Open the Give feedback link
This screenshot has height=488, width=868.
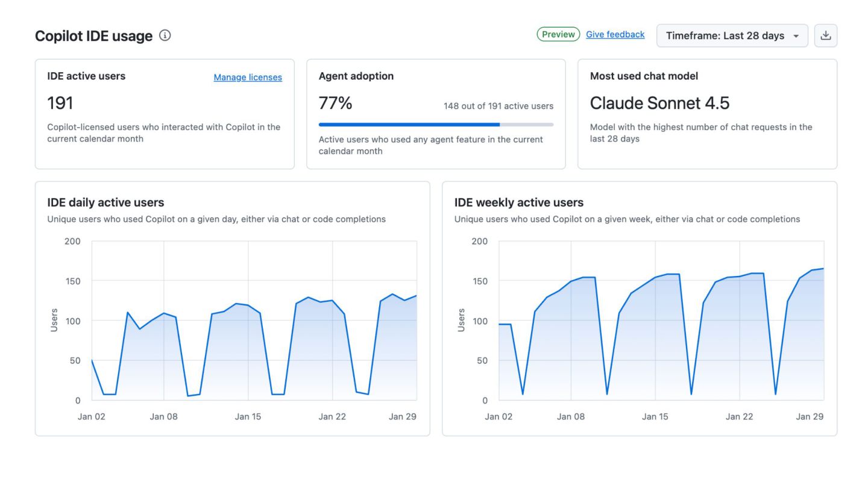pos(615,34)
